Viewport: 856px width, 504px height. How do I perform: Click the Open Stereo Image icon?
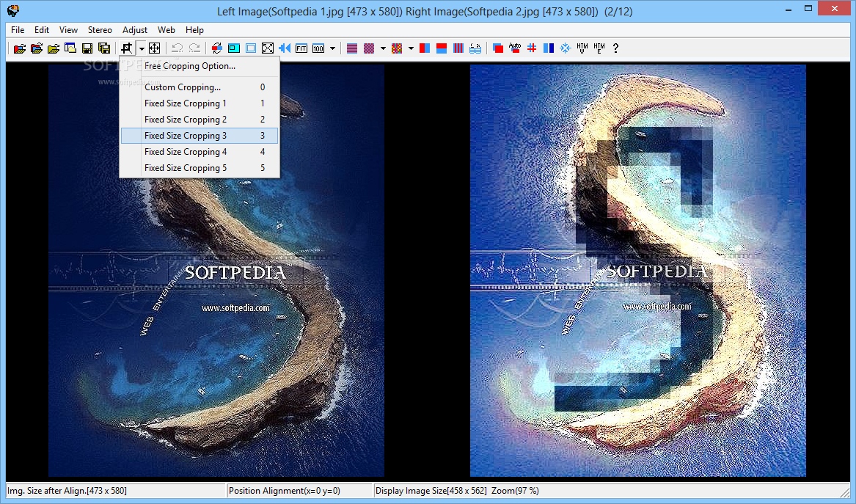coord(20,48)
